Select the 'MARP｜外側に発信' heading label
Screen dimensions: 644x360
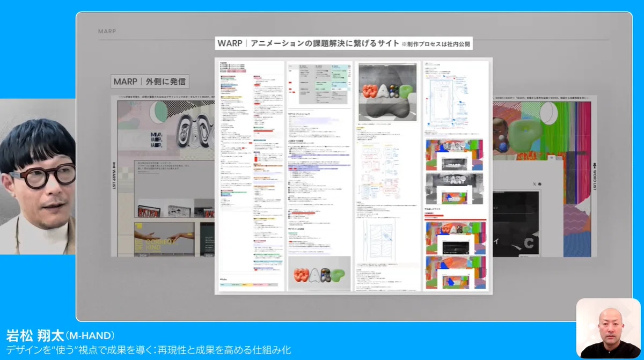point(149,82)
